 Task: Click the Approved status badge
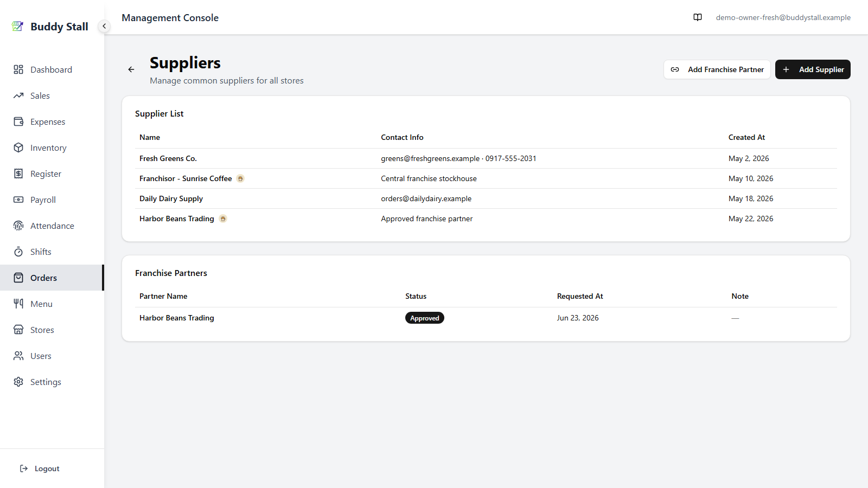tap(425, 318)
